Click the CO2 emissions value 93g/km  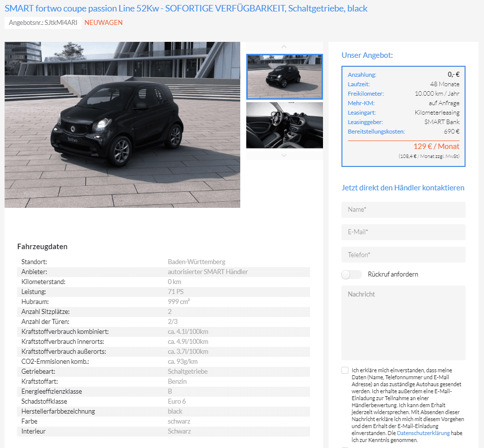[x=183, y=361]
